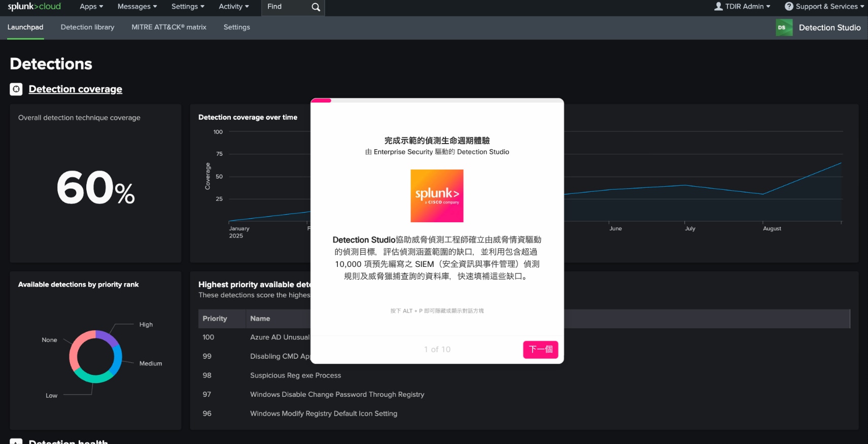The width and height of the screenshot is (868, 444).
Task: Click the Medium legend label on donut chart
Action: coord(151,364)
